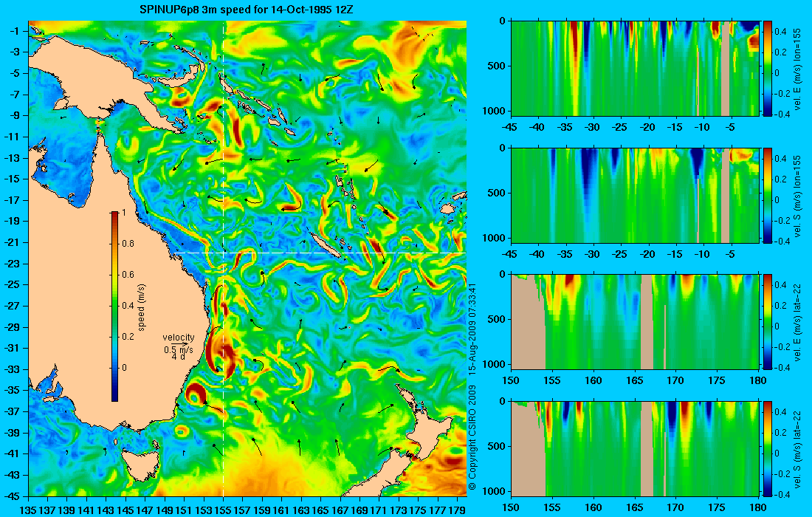
Task: Click the "0.5 m/s" velocity legend value
Action: pyautogui.click(x=179, y=350)
